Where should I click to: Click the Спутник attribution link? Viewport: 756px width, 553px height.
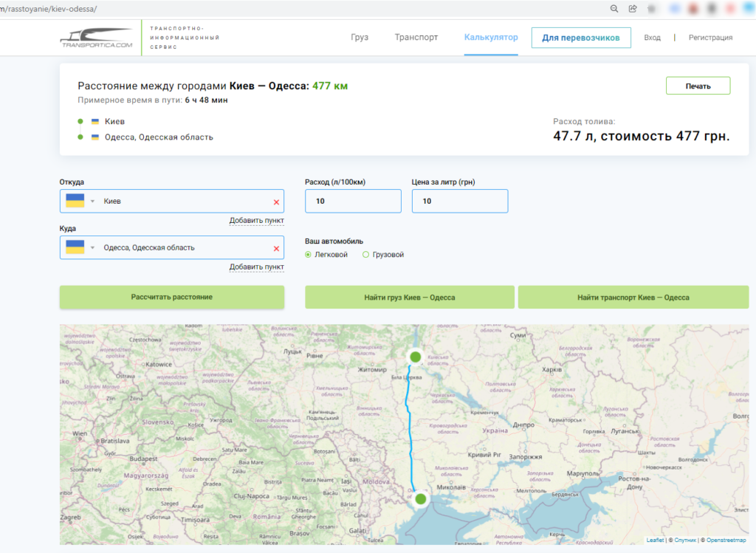pos(685,540)
